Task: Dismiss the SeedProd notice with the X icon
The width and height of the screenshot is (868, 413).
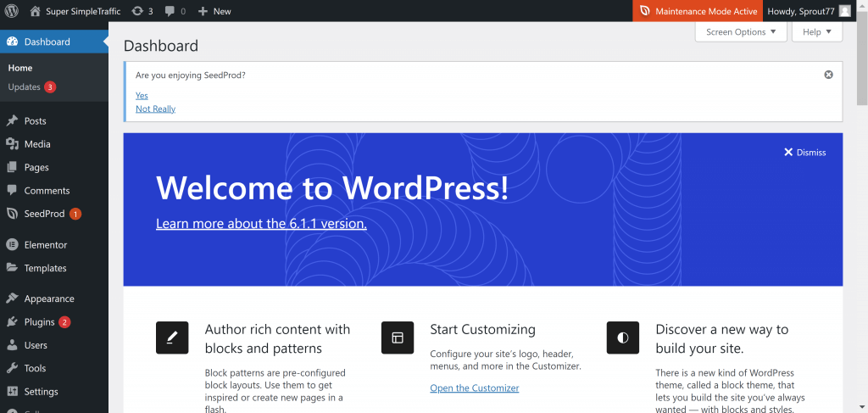Action: click(828, 75)
